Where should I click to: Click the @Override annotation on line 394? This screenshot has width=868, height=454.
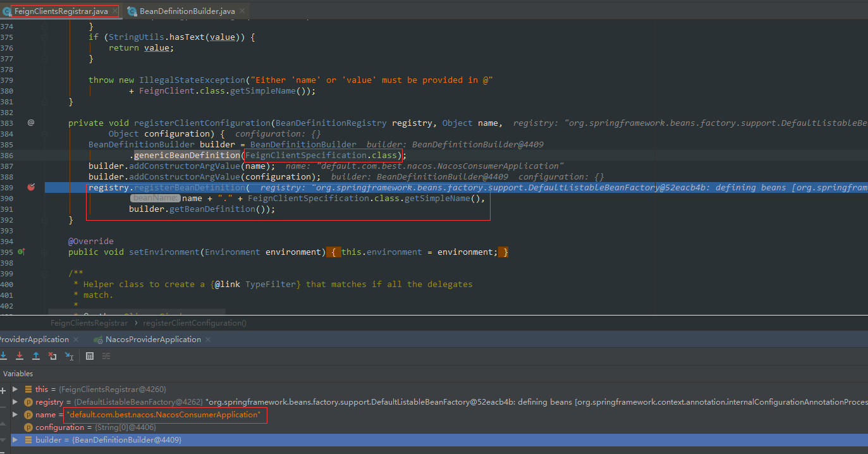coord(91,241)
